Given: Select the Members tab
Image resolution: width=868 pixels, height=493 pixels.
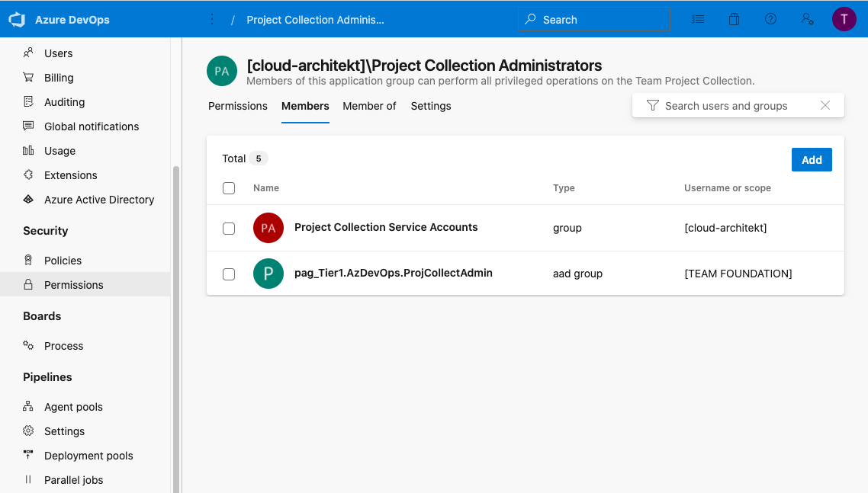Looking at the screenshot, I should click(x=305, y=106).
